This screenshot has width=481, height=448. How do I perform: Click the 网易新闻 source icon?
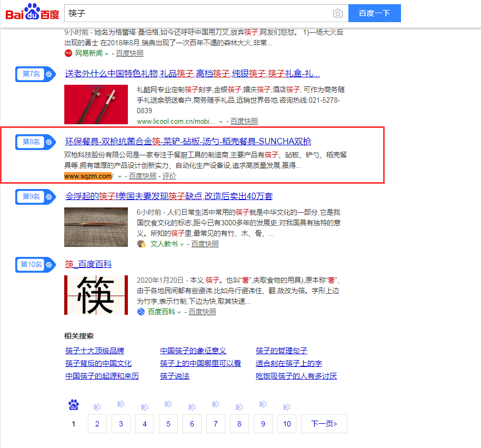coord(68,53)
